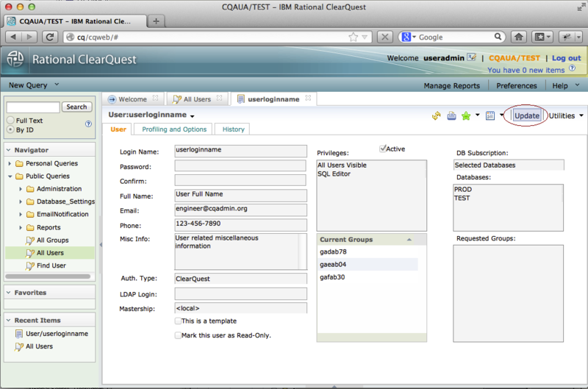588x389 pixels.
Task: Expand the Administration folder
Action: tap(21, 189)
